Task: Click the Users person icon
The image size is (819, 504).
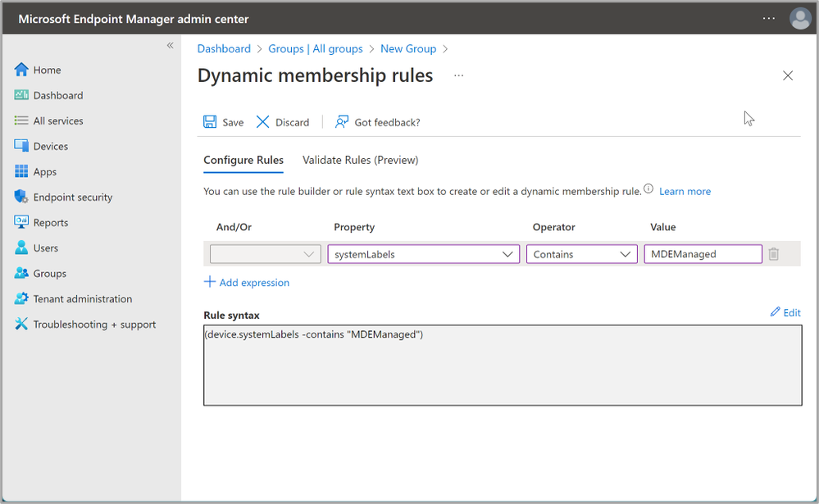Action: [x=21, y=247]
